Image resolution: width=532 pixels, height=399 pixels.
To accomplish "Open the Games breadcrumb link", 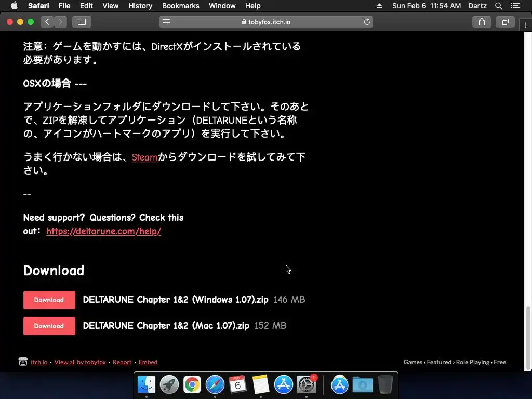I will click(x=413, y=362).
